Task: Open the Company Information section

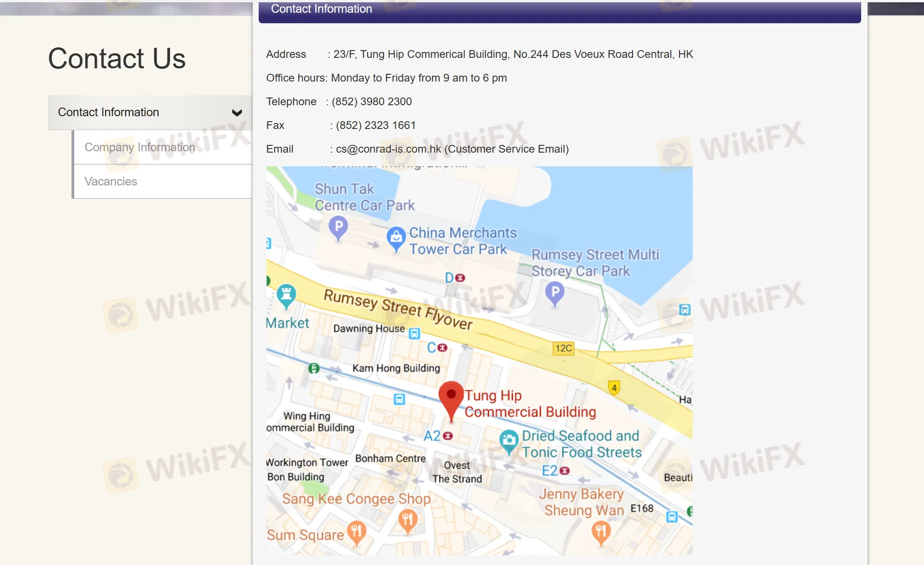Action: click(139, 147)
